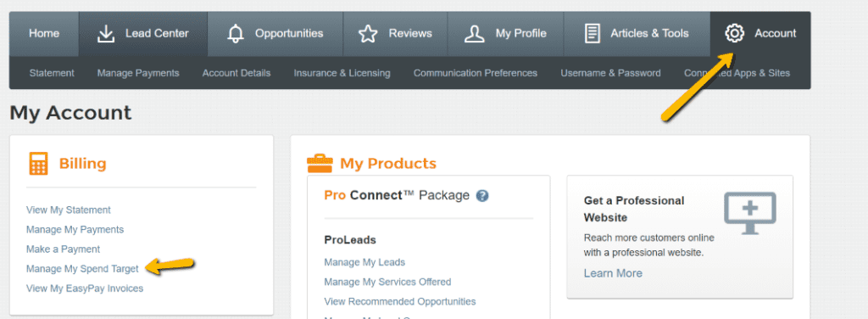Image resolution: width=868 pixels, height=319 pixels.
Task: Click the View My Statement link
Action: (x=69, y=210)
